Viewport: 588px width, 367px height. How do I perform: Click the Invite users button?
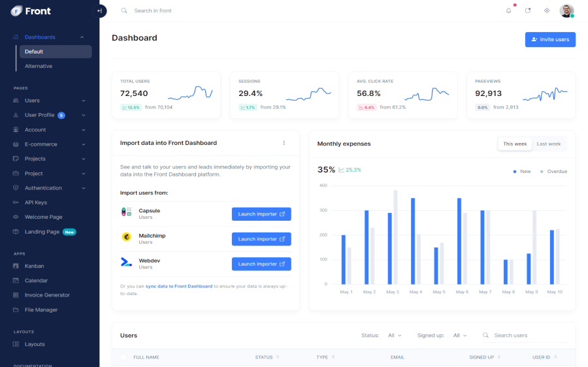point(550,39)
